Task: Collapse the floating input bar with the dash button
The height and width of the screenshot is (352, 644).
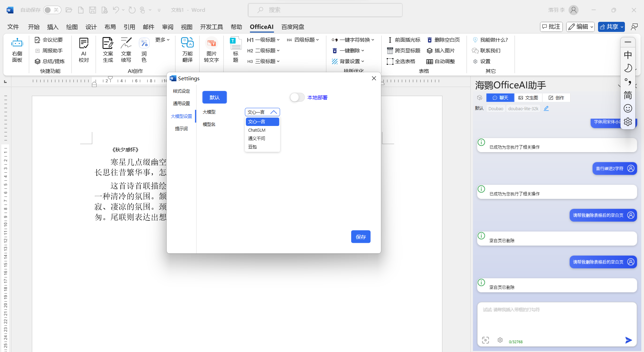Action: click(x=628, y=42)
